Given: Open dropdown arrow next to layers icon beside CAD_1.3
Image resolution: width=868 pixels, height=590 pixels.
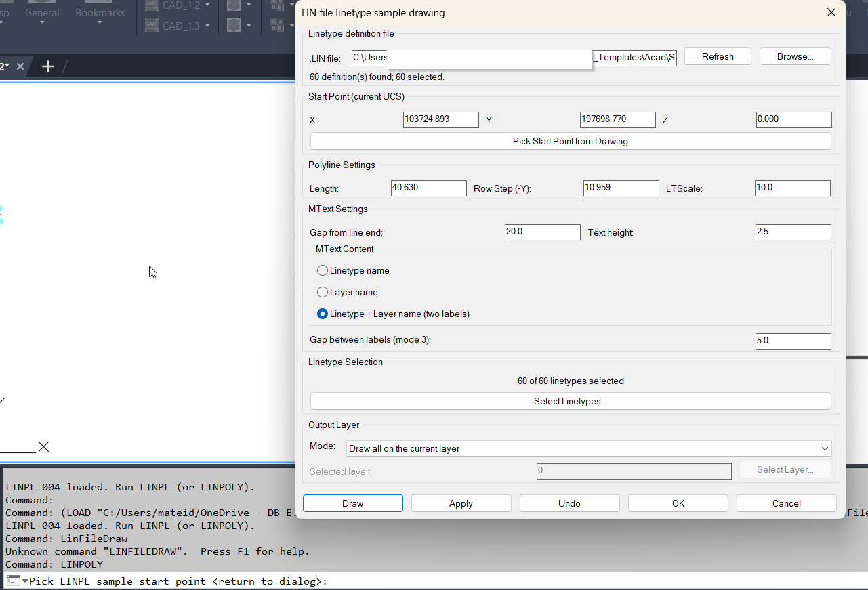Looking at the screenshot, I should [x=249, y=26].
